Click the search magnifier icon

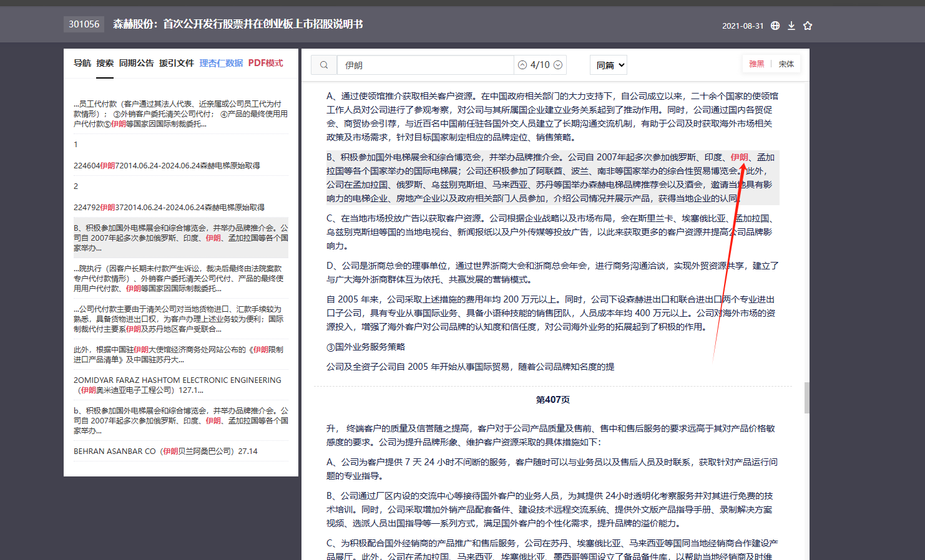point(324,65)
